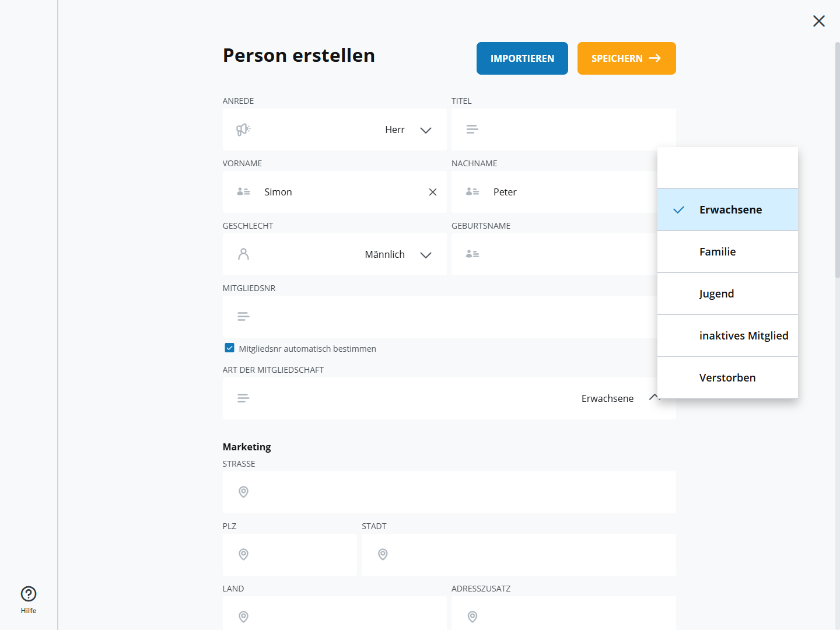Click the contact icon in Geburtsname field
Image resolution: width=840 pixels, height=630 pixels.
click(473, 254)
